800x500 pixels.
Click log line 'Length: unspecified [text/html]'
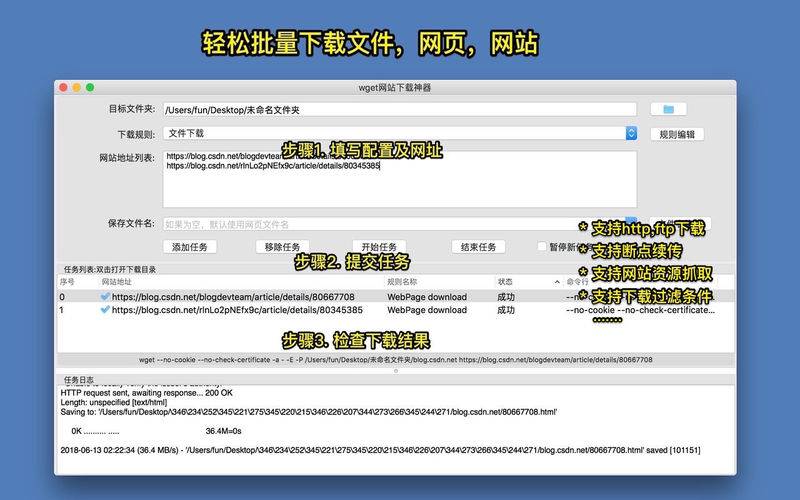point(113,403)
